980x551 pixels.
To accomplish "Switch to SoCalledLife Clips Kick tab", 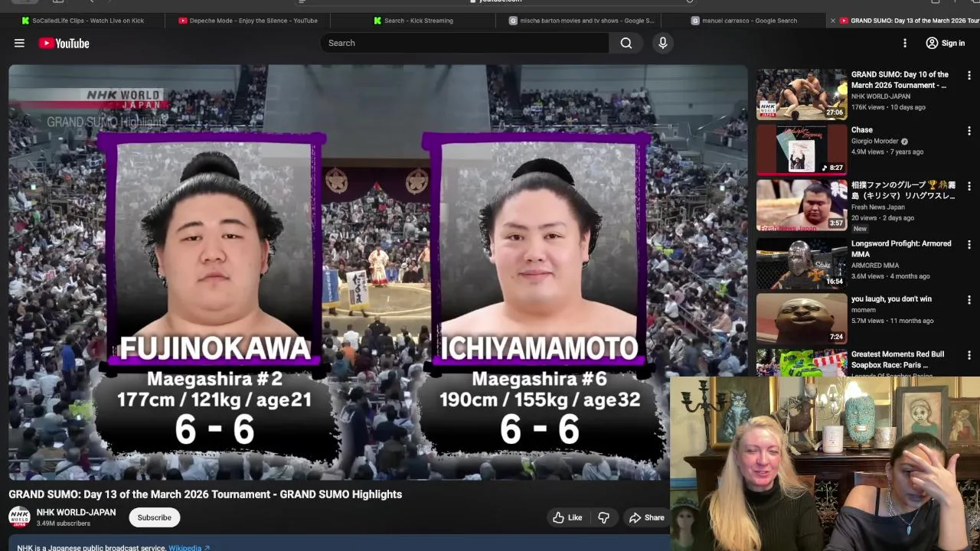I will pyautogui.click(x=83, y=21).
